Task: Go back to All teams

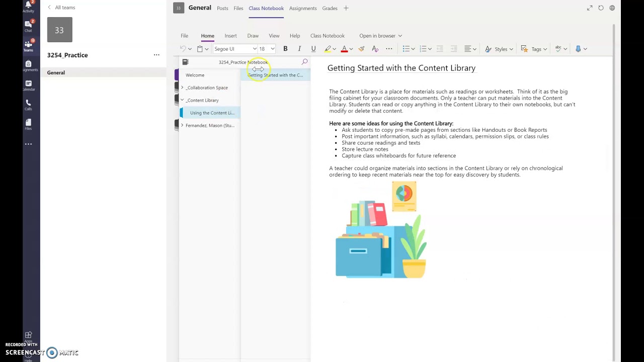Action: pyautogui.click(x=61, y=8)
